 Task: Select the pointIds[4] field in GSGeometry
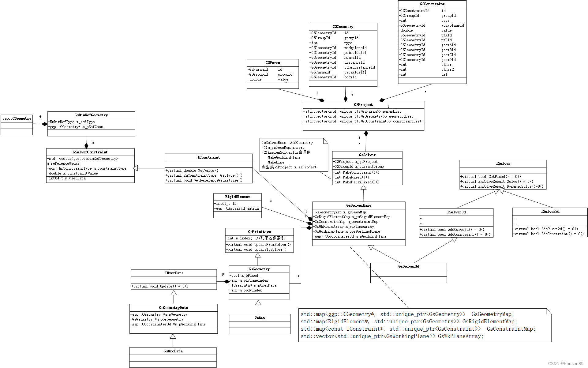(338, 53)
